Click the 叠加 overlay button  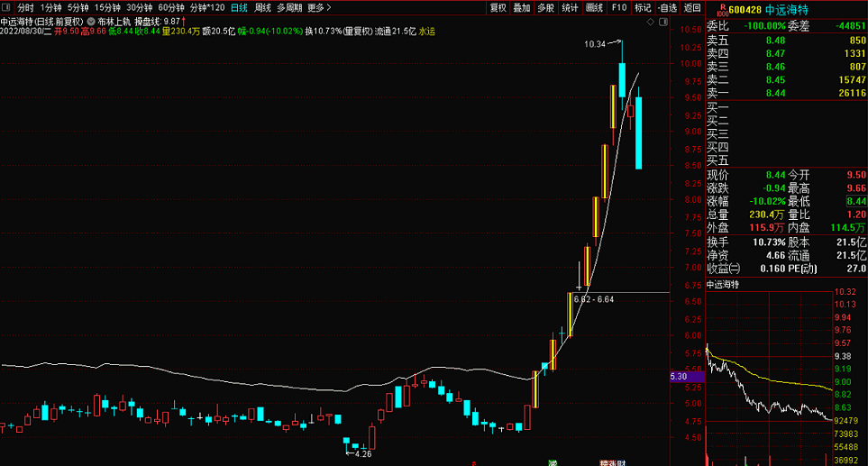522,8
